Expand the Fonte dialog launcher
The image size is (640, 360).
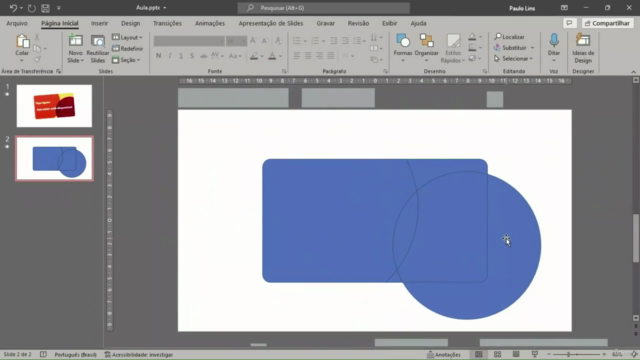[284, 71]
